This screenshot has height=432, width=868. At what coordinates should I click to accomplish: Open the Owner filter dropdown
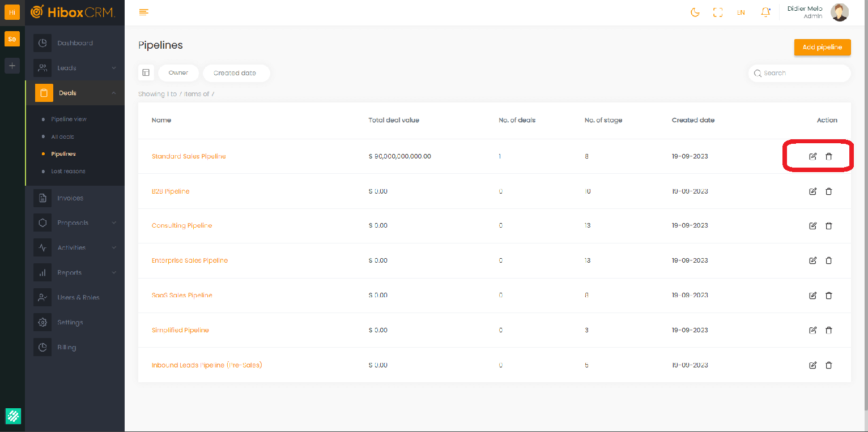[178, 73]
